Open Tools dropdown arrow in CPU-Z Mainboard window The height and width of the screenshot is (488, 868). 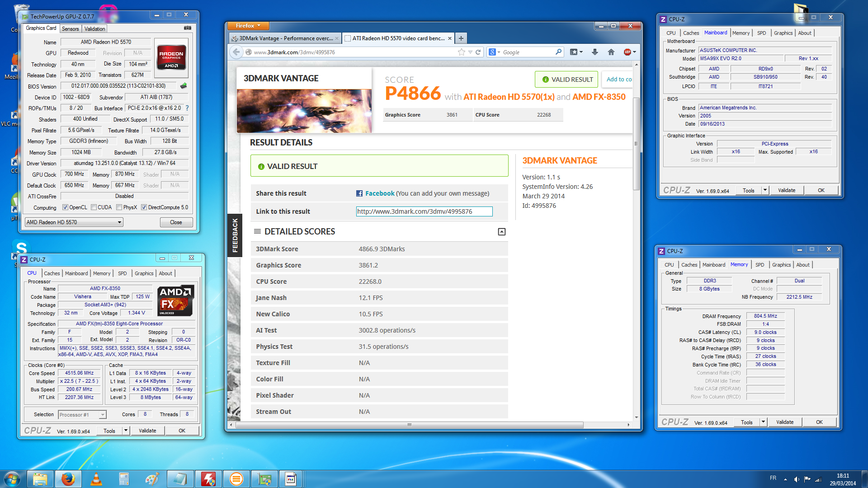click(x=765, y=190)
